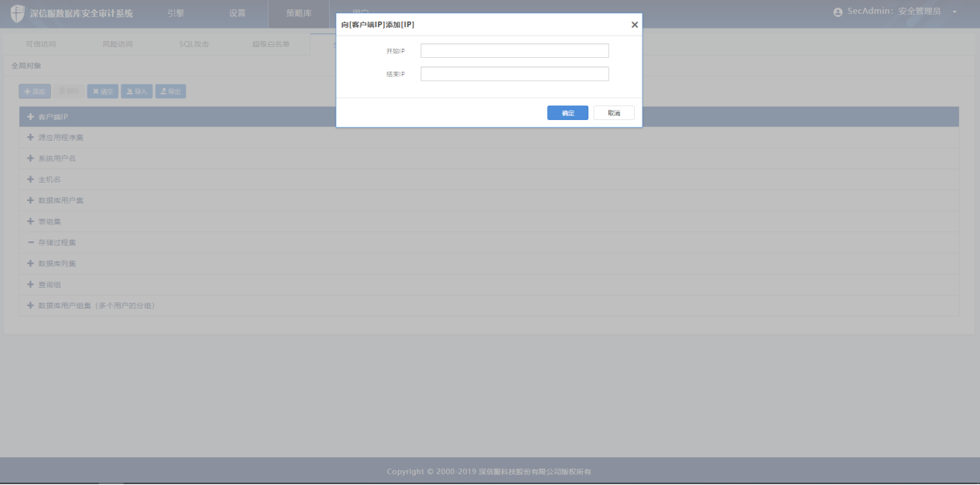Screen dimensions: 980x485
Task: Cancel the dialog via 取消 button
Action: [x=614, y=113]
